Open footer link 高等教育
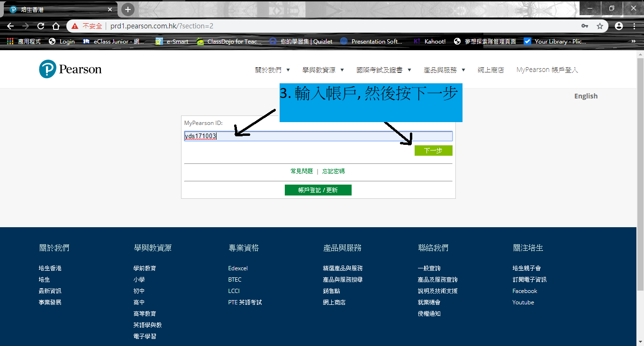Viewport: 644px width, 346px height. [145, 314]
